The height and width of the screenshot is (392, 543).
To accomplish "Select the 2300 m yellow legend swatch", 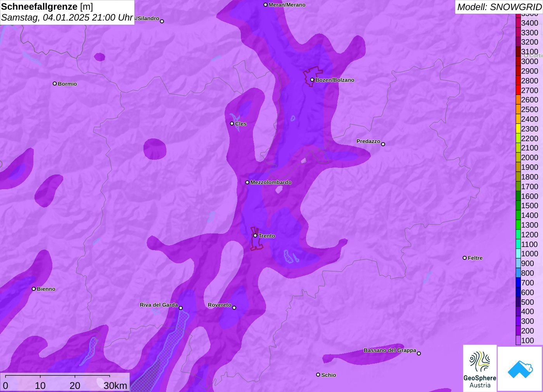I will point(518,129).
